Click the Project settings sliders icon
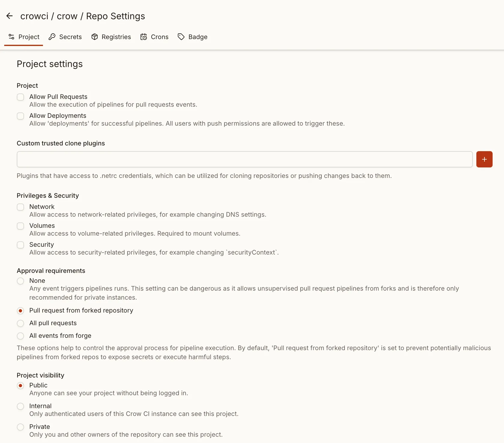 (11, 37)
